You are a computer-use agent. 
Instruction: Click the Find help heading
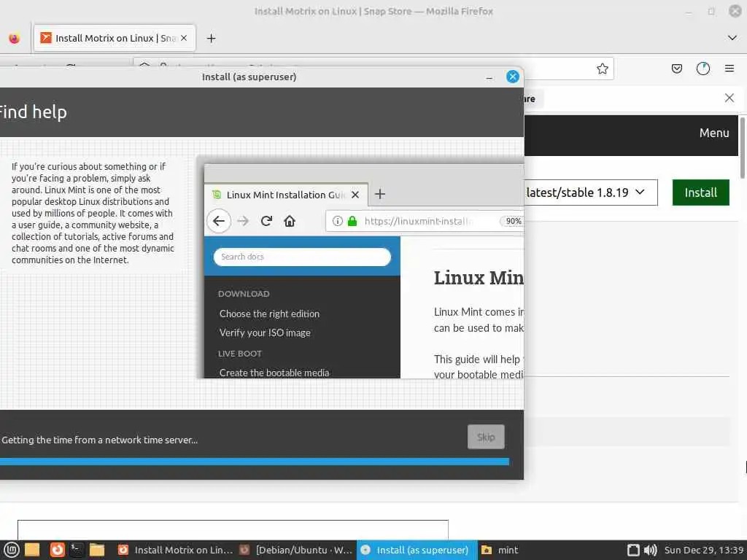click(32, 112)
